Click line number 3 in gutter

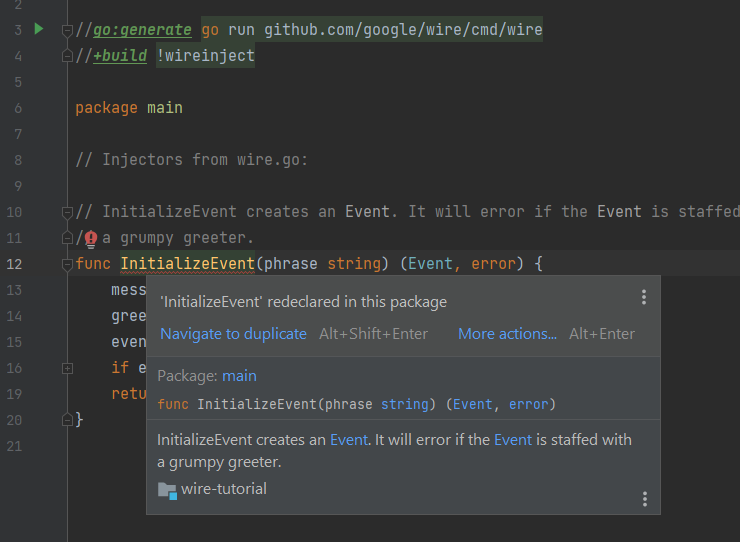coord(18,30)
